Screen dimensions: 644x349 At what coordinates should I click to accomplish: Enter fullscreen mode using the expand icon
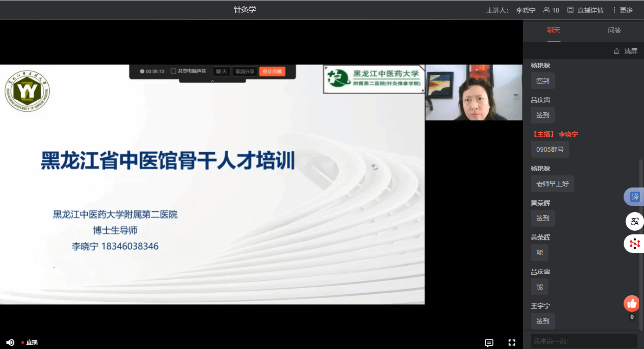[512, 343]
